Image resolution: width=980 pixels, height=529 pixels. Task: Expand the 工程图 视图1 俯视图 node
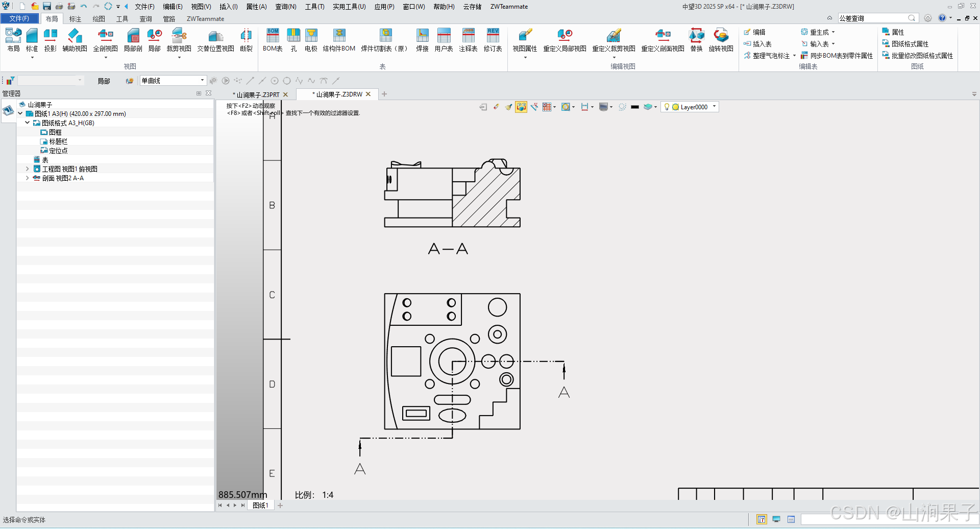point(28,169)
